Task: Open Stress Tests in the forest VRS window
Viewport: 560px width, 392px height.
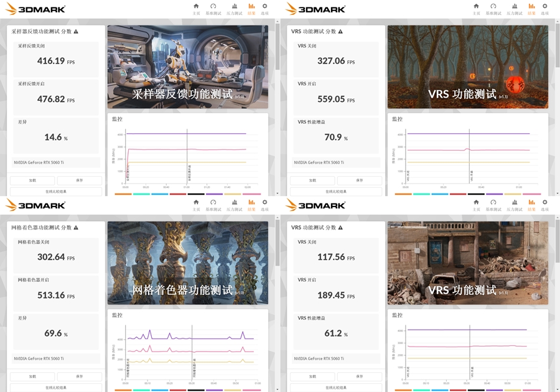Action: point(515,9)
